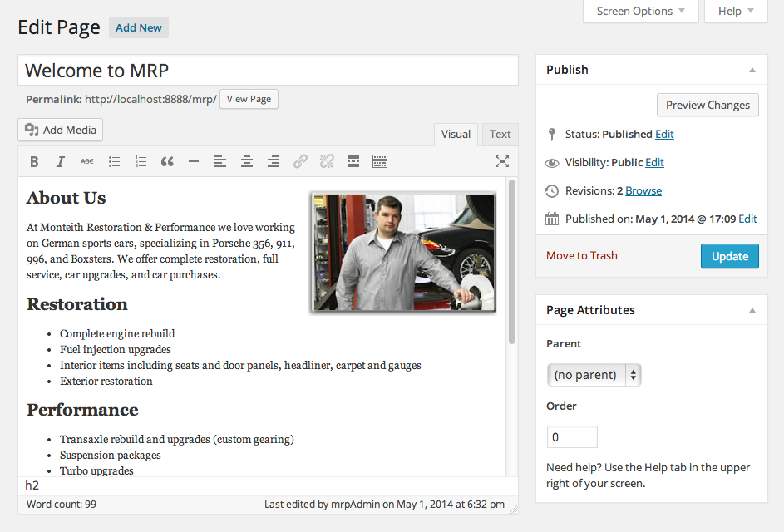Toggle bold formatting in editor toolbar

[34, 162]
